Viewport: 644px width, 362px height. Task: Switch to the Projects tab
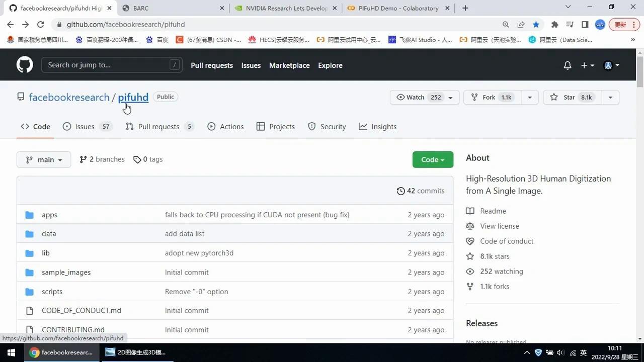[x=276, y=127]
